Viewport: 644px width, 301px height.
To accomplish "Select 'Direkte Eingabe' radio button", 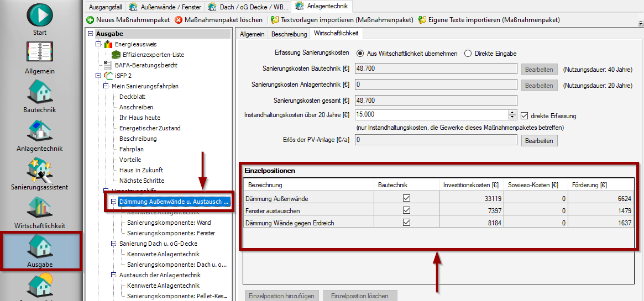I will (x=468, y=54).
